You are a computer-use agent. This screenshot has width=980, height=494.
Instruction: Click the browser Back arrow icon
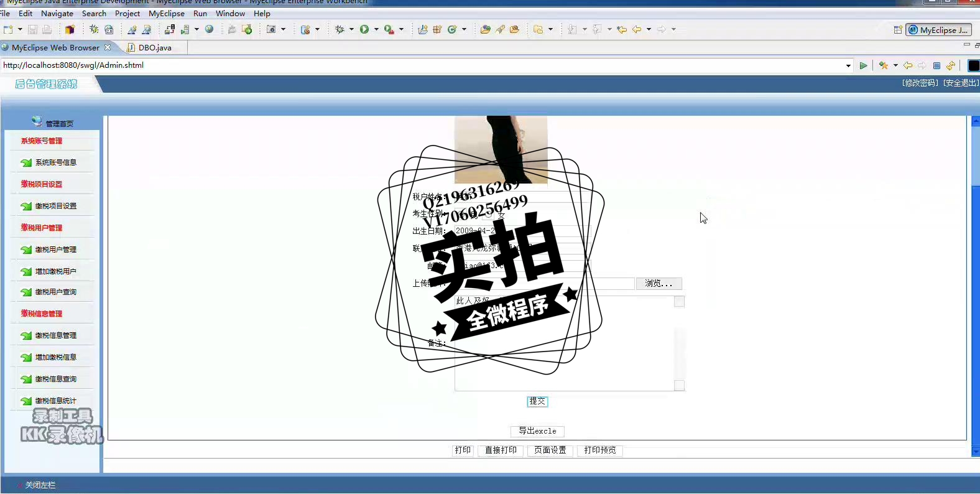click(x=908, y=65)
